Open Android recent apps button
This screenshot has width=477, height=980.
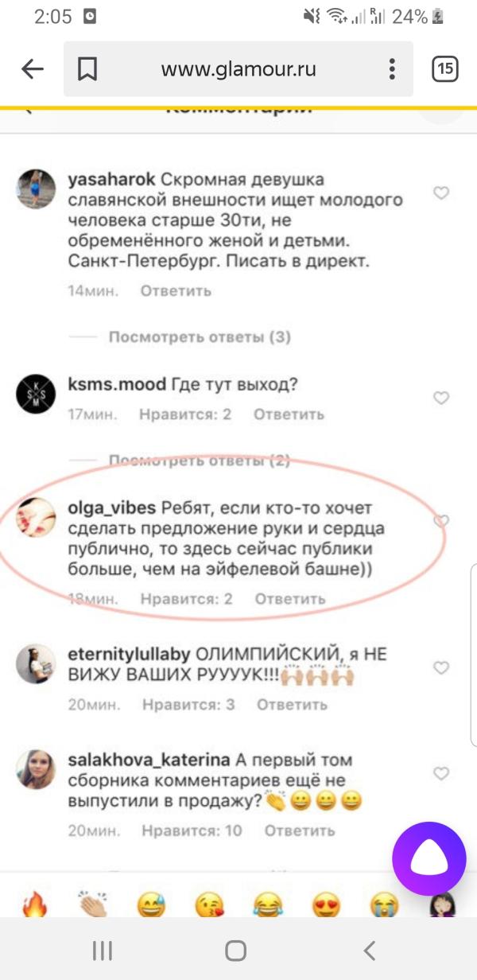pyautogui.click(x=102, y=950)
